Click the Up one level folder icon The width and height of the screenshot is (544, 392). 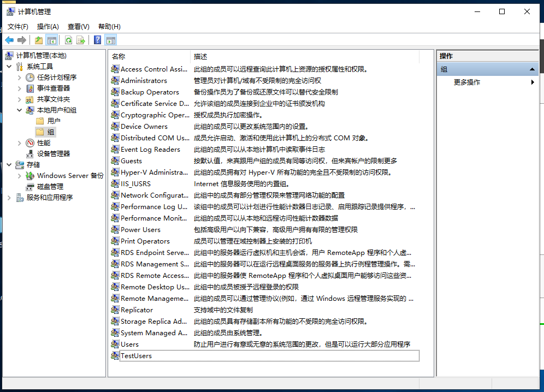point(39,40)
